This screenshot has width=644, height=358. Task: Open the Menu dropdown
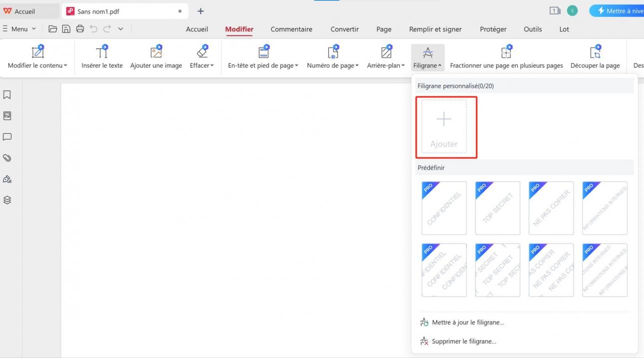click(x=19, y=29)
